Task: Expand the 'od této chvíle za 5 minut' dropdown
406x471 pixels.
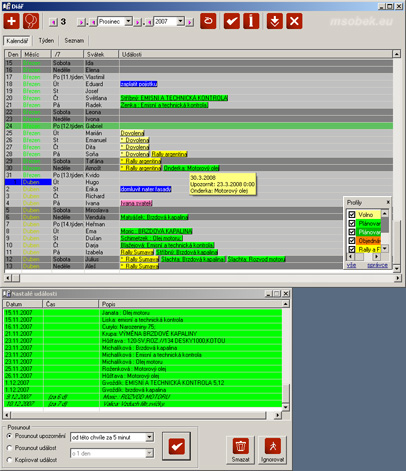Action: [x=150, y=437]
